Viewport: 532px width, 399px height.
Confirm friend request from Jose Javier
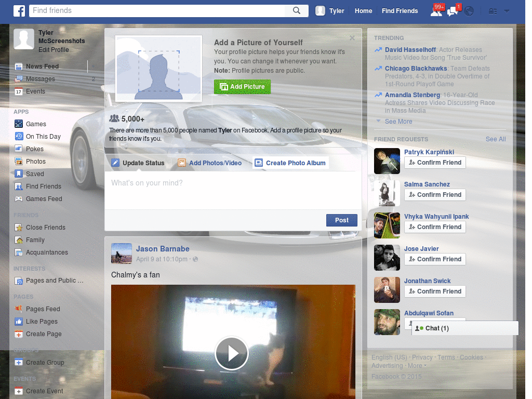(x=435, y=259)
